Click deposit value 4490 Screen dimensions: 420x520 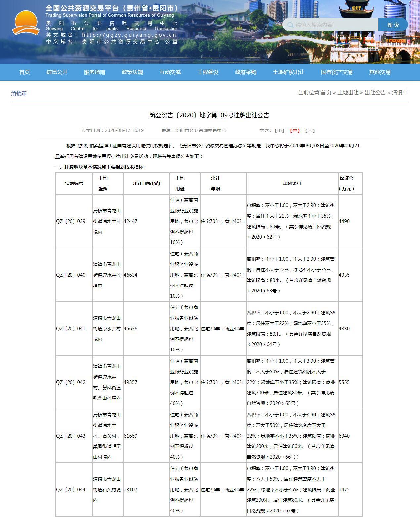coord(344,221)
